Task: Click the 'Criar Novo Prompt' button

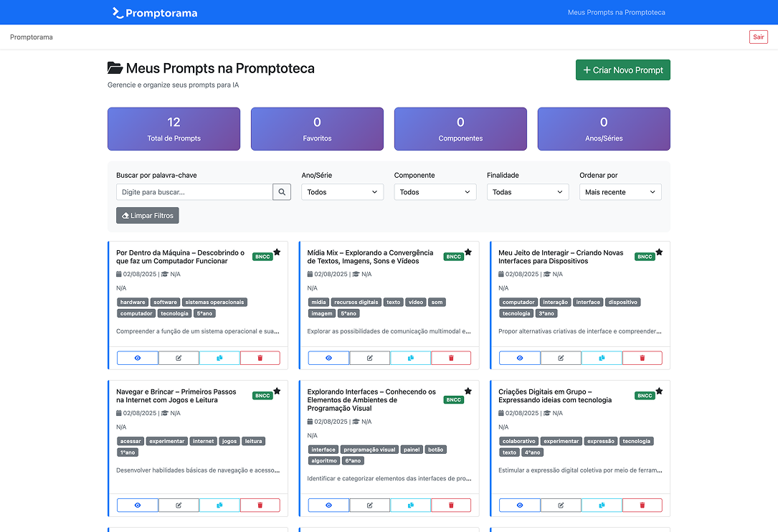Action: pyautogui.click(x=622, y=70)
